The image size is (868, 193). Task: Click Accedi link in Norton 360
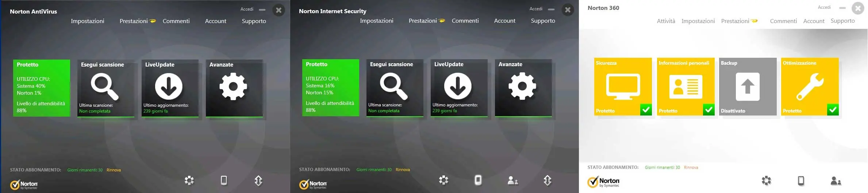click(x=824, y=7)
